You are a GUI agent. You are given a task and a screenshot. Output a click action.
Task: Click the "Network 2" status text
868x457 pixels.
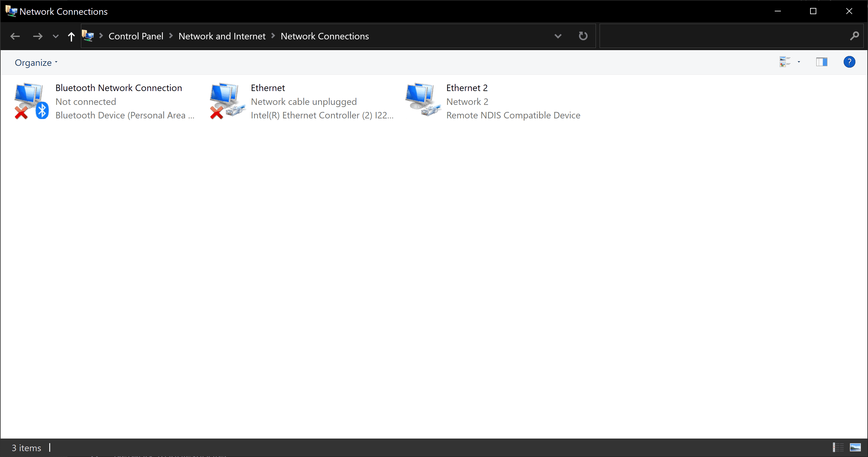tap(467, 102)
